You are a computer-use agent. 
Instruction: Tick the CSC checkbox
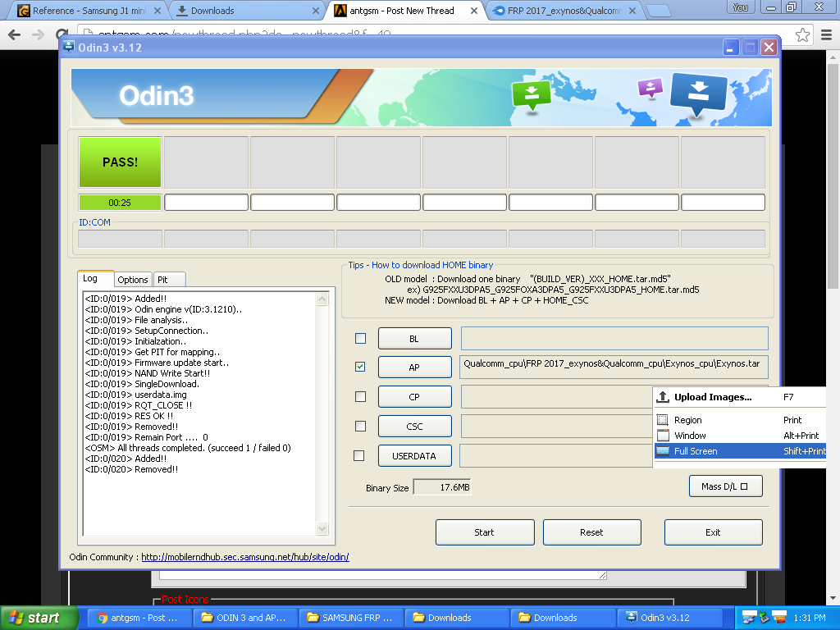coord(361,426)
